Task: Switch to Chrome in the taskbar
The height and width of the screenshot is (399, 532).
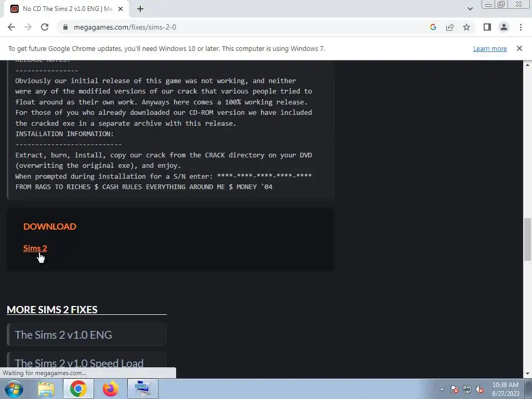Action: click(x=78, y=389)
